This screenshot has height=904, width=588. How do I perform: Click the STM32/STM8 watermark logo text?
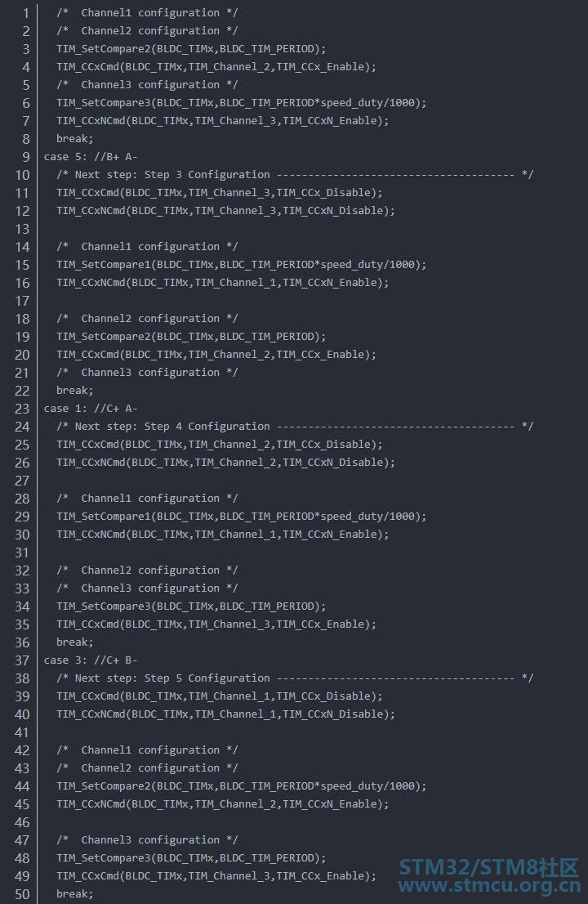point(489,867)
